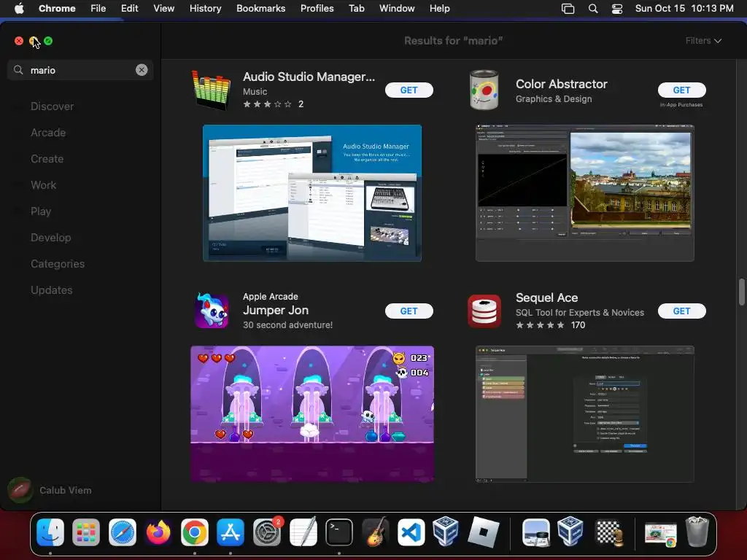Viewport: 747px width, 560px height.
Task: Go to Create in the sidebar
Action: click(x=47, y=158)
